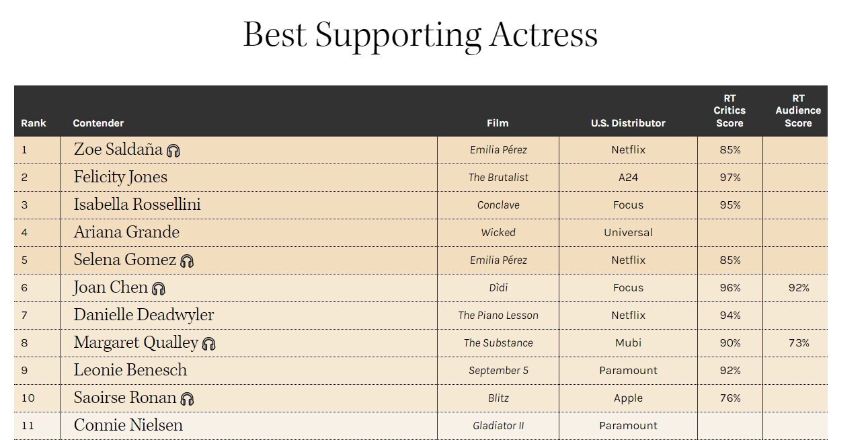Click Leonie Benesch contender name
The image size is (868, 440).
point(130,370)
